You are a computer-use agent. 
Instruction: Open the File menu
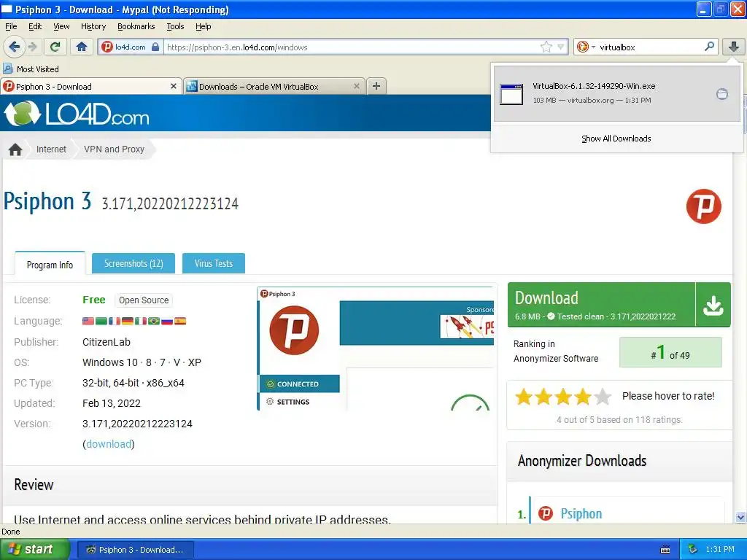click(11, 26)
